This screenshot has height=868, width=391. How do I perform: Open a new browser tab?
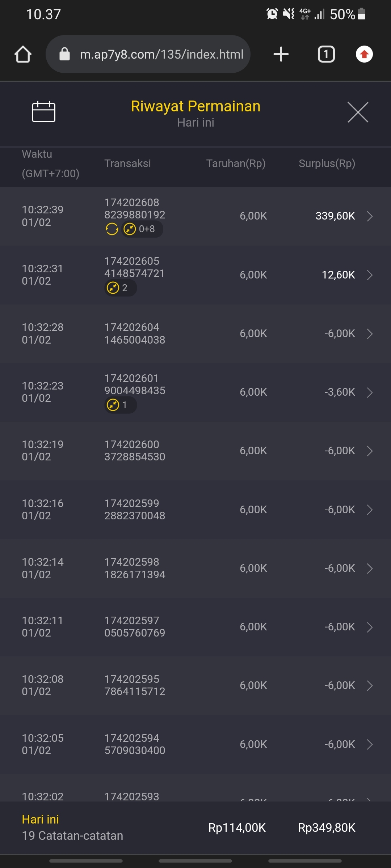pos(281,54)
